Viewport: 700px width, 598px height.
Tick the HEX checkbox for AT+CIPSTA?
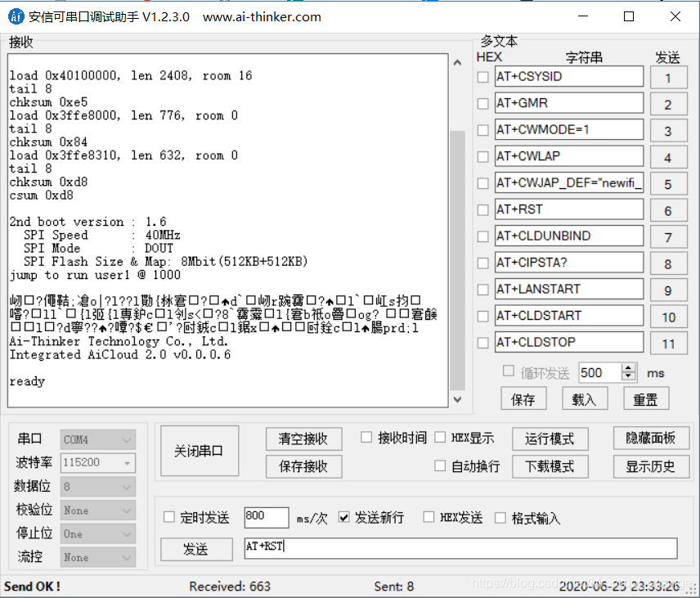coord(482,263)
